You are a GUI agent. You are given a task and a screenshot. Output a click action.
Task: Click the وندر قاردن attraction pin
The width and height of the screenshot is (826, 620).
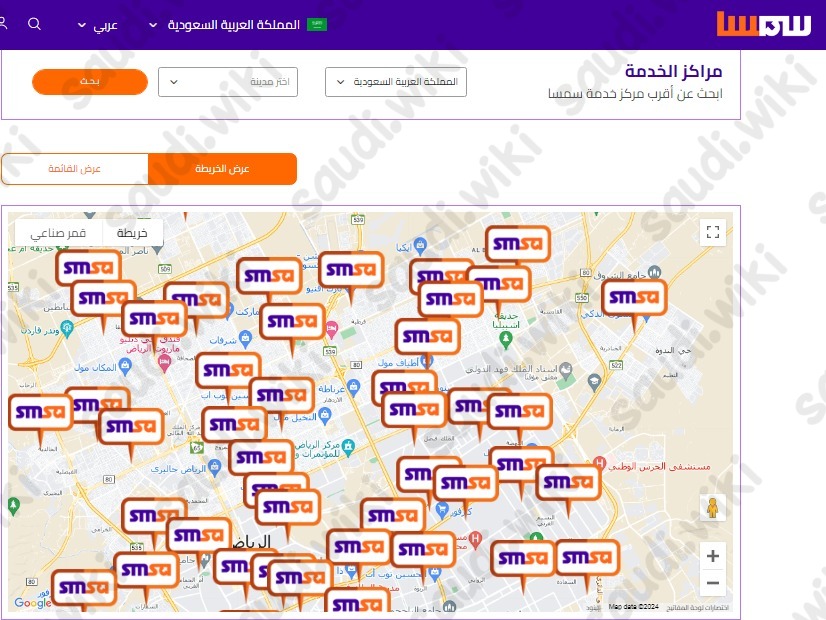coord(66,329)
